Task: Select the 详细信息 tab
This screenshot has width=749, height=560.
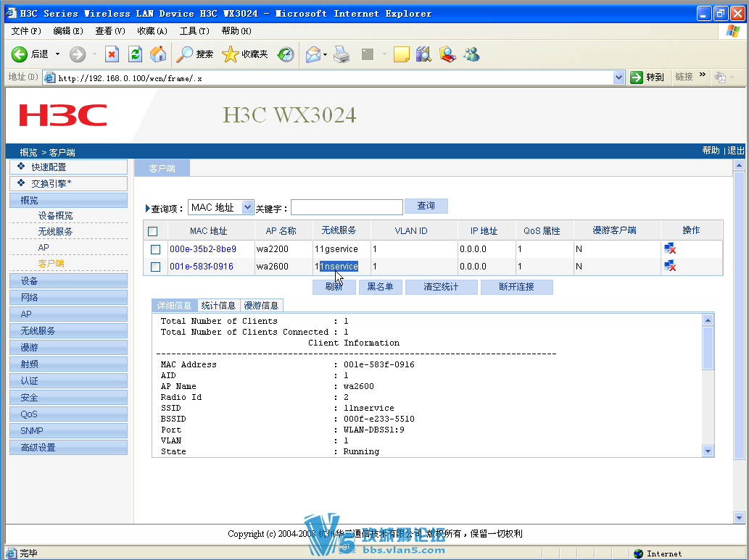Action: [x=174, y=306]
